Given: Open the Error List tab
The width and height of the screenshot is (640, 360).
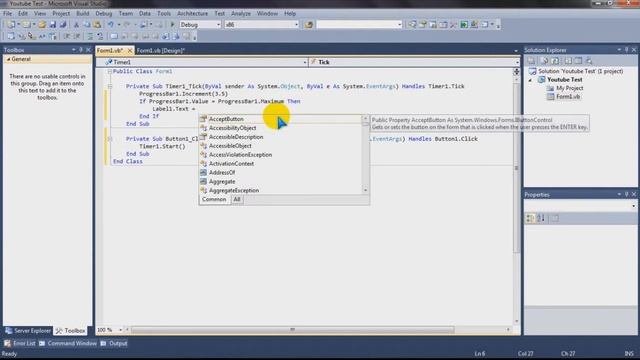Looking at the screenshot, I should 20,343.
